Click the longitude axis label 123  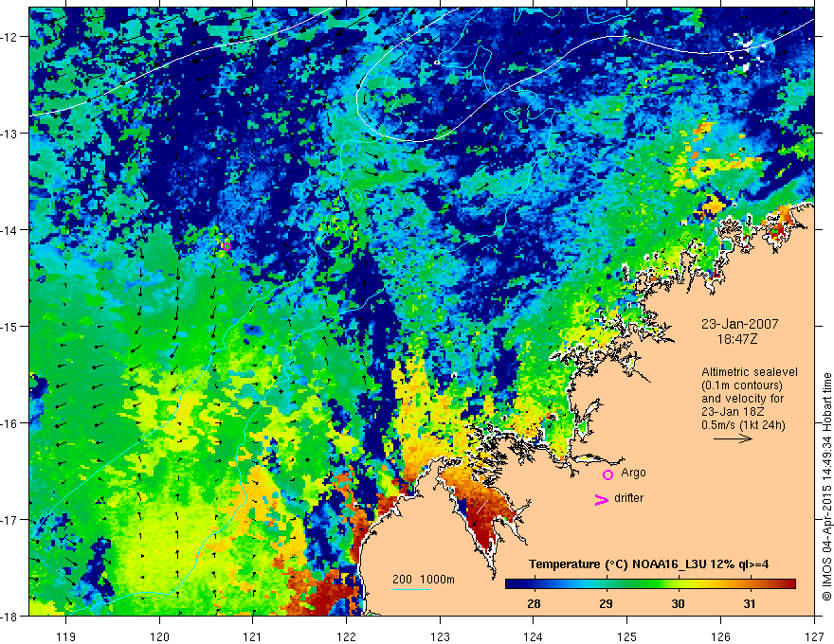(440, 636)
